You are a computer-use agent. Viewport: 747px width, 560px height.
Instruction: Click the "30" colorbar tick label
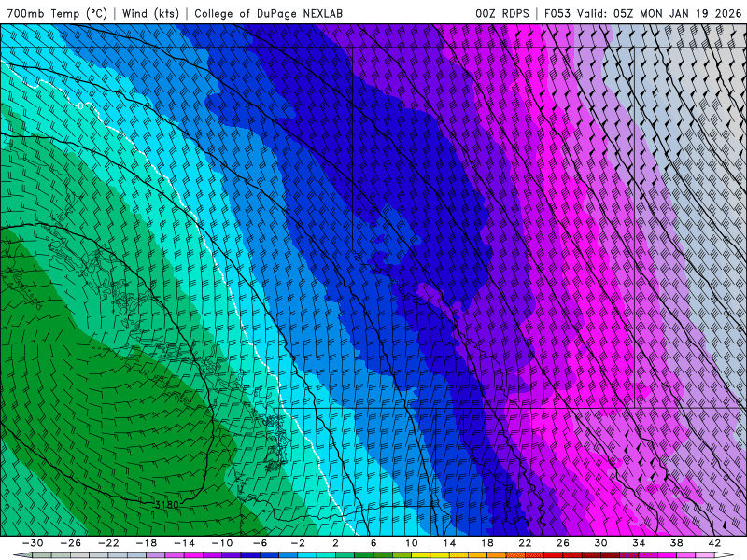point(600,543)
